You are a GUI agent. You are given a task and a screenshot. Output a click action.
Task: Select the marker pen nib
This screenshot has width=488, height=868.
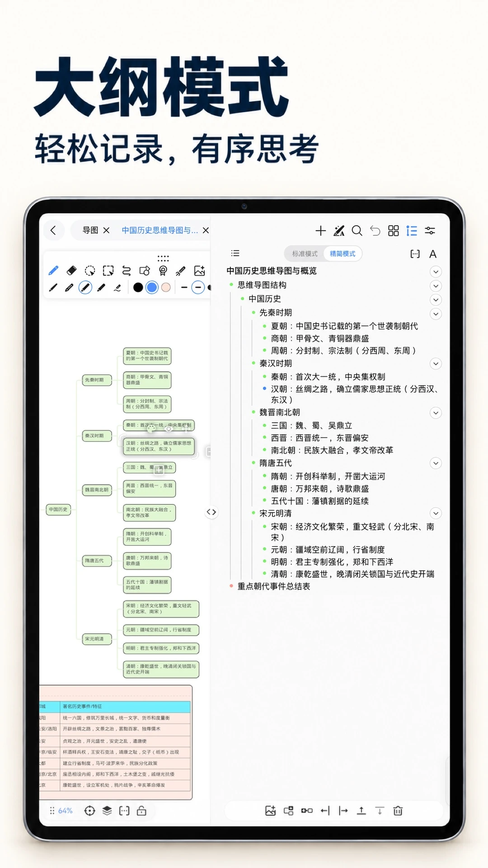click(101, 288)
